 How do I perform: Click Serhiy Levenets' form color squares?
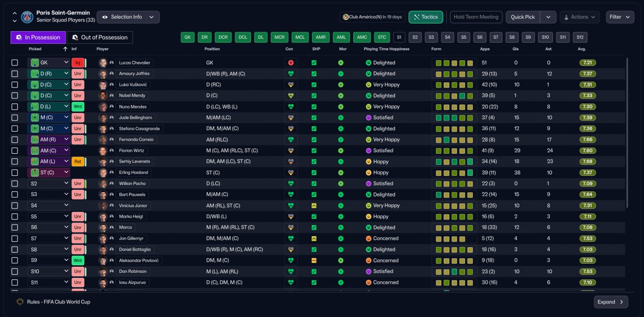454,162
